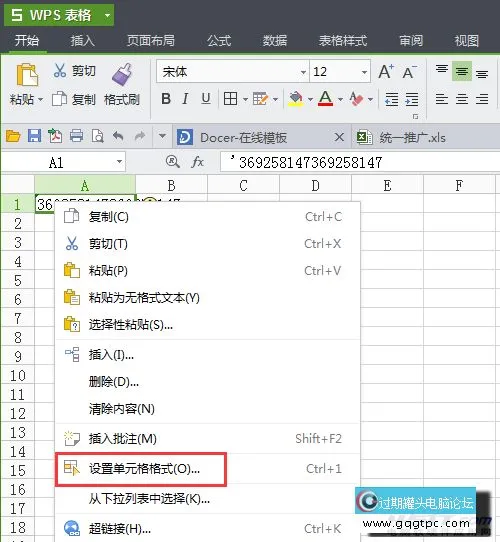Choose 剪切(T) from context menu

(207, 244)
